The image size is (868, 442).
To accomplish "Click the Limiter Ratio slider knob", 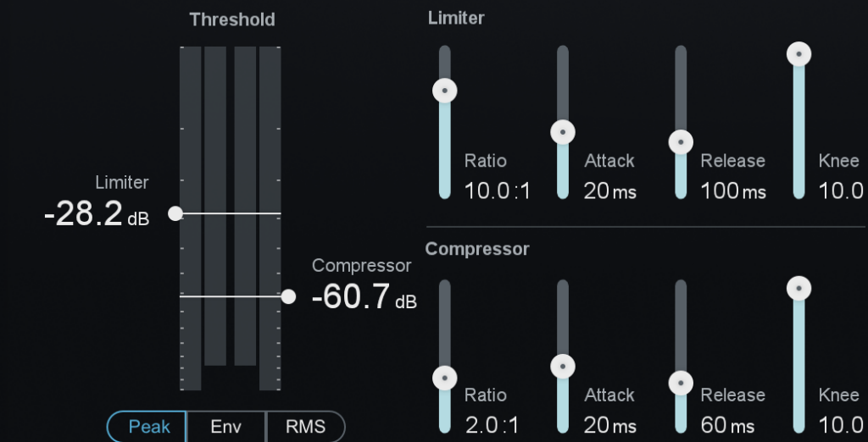I will [x=444, y=91].
